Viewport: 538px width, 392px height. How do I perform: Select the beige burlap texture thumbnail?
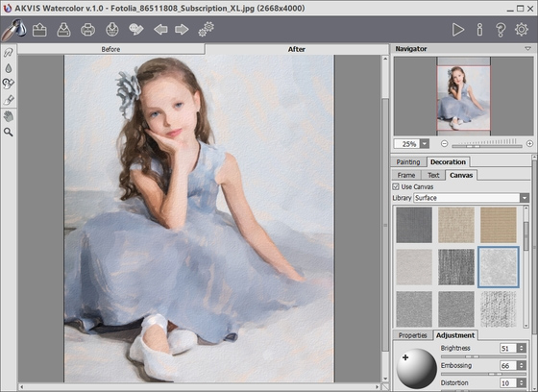[x=456, y=225]
